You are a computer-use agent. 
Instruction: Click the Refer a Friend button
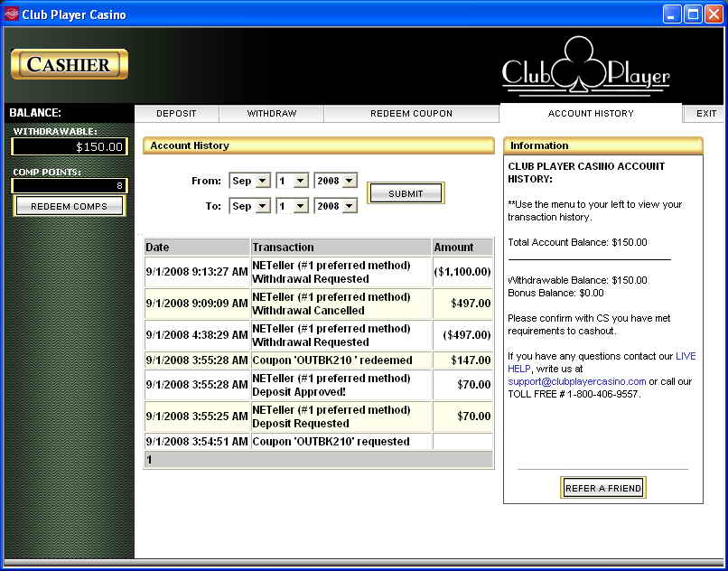coord(603,488)
